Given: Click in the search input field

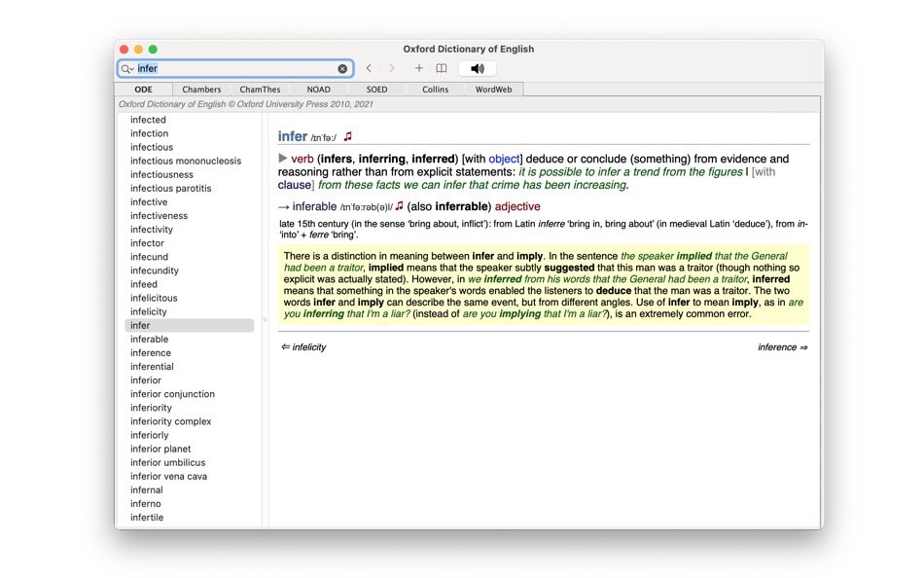Looking at the screenshot, I should point(235,68).
